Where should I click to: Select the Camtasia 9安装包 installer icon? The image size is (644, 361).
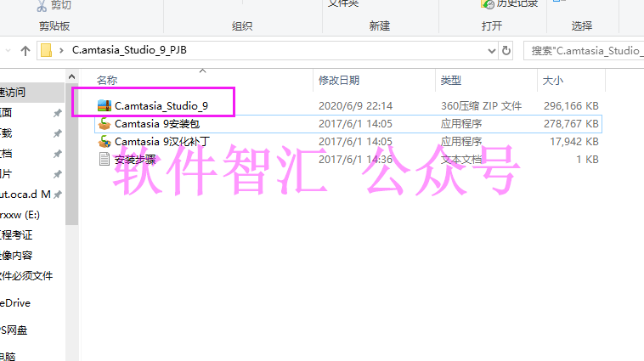(105, 124)
